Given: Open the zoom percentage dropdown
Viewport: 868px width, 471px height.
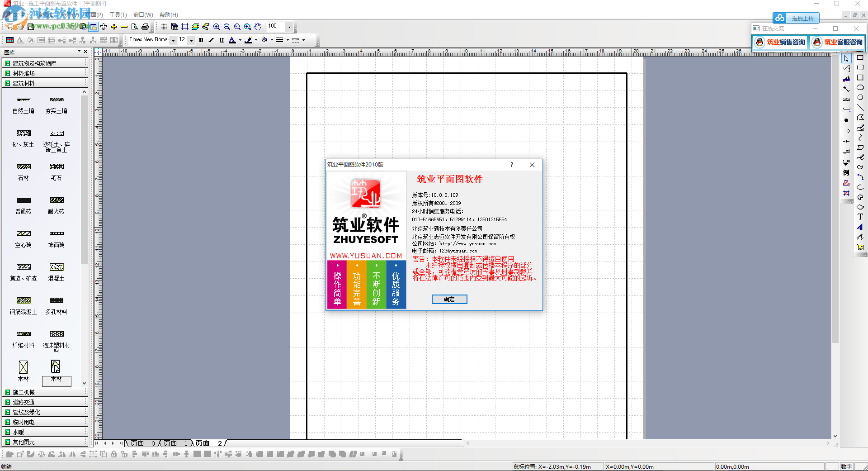Looking at the screenshot, I should point(289,27).
